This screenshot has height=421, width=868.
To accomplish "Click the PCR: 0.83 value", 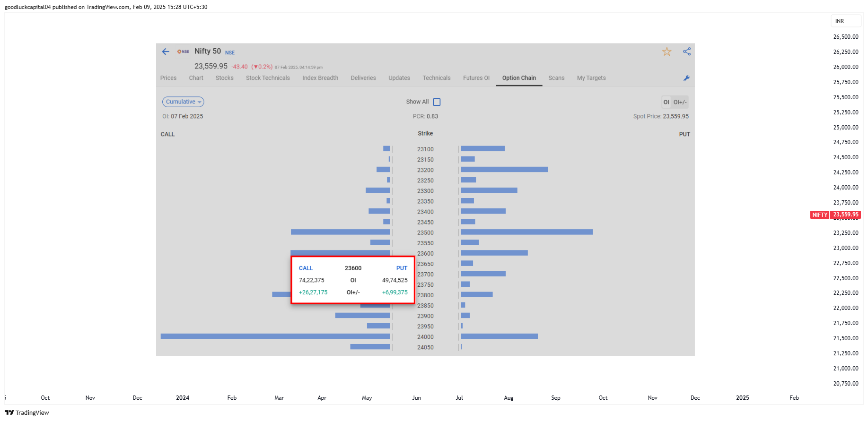I will (x=425, y=116).
